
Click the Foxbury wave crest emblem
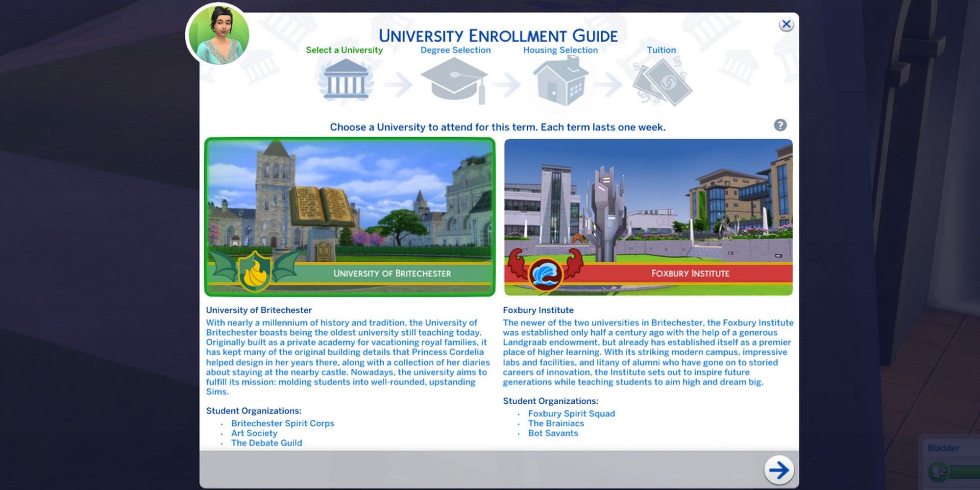(x=545, y=273)
